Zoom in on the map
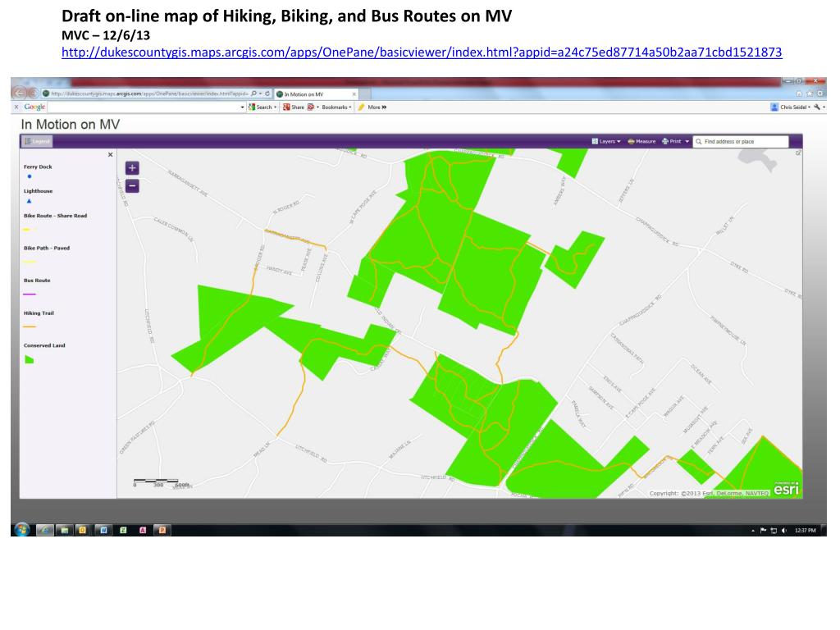Image resolution: width=840 pixels, height=630 pixels. pyautogui.click(x=132, y=168)
